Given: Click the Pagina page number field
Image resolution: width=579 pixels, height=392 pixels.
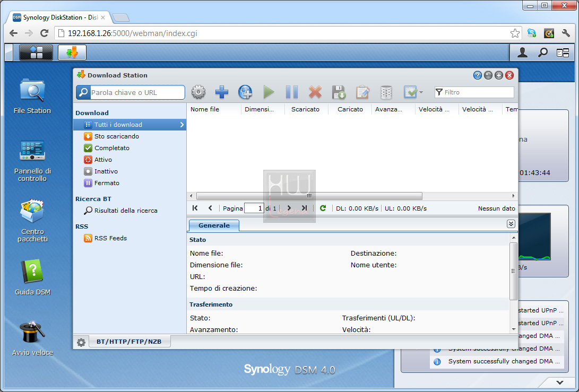Looking at the screenshot, I should click(254, 208).
